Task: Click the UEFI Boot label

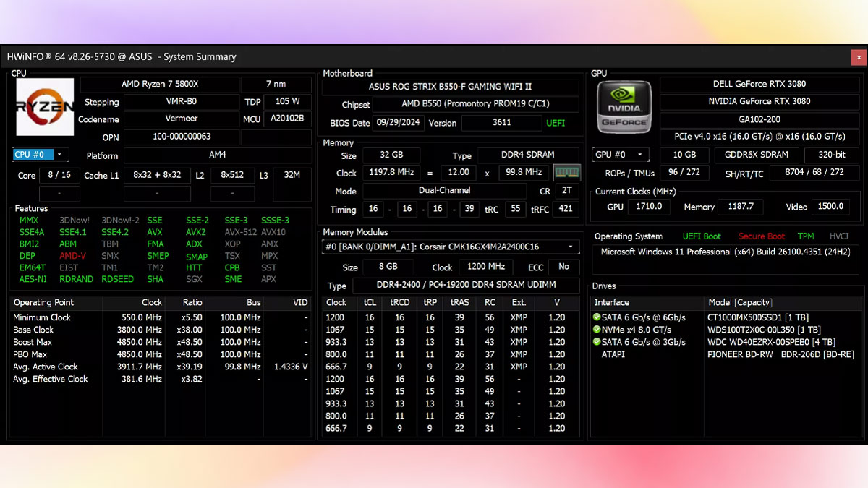Action: pos(702,236)
